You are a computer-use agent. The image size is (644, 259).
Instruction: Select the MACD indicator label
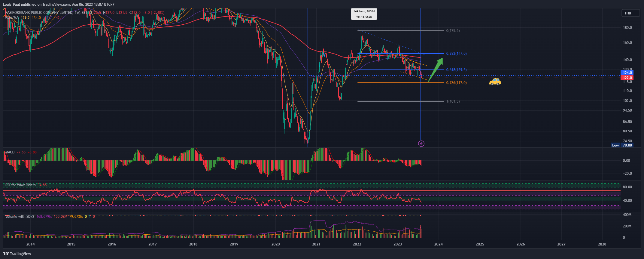(x=10, y=152)
